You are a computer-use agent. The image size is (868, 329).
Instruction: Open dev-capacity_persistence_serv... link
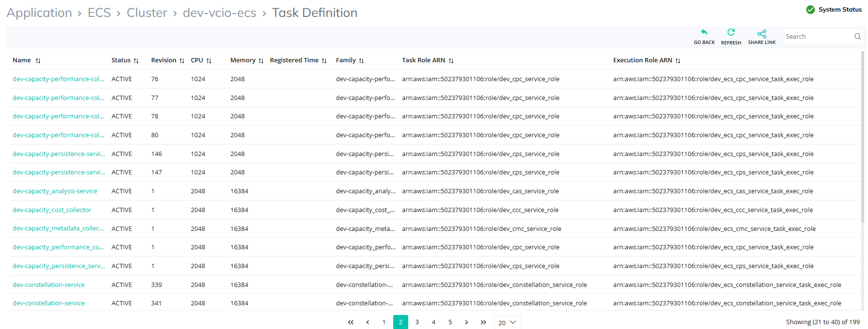coord(59,266)
